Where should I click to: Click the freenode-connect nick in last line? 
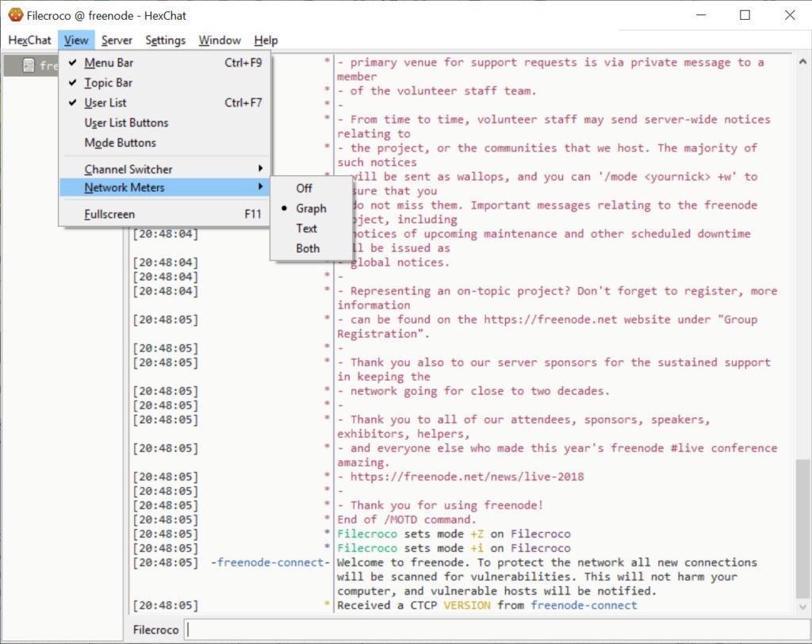[584, 605]
